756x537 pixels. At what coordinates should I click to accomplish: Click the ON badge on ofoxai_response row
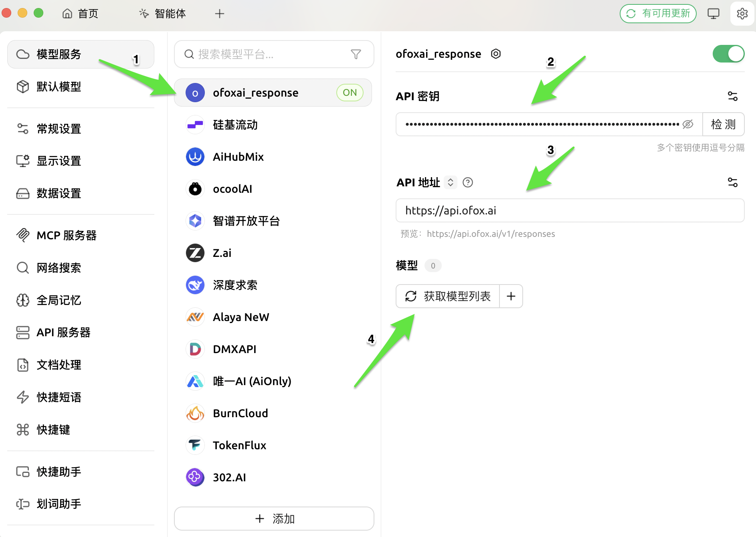pyautogui.click(x=350, y=93)
